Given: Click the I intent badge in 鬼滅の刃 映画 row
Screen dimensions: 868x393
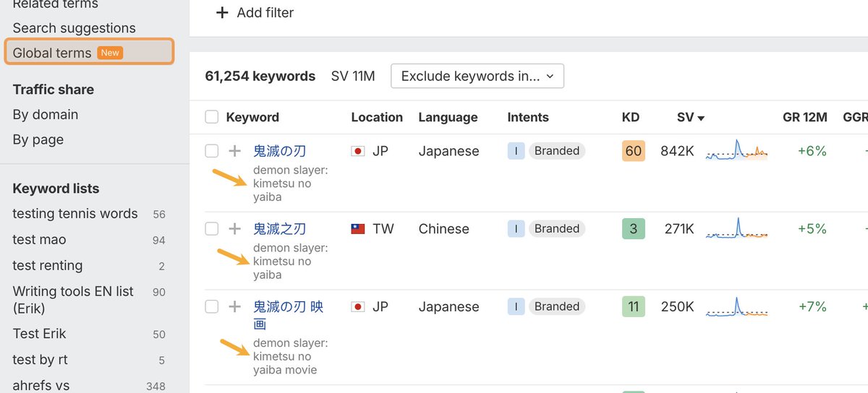Looking at the screenshot, I should (516, 307).
